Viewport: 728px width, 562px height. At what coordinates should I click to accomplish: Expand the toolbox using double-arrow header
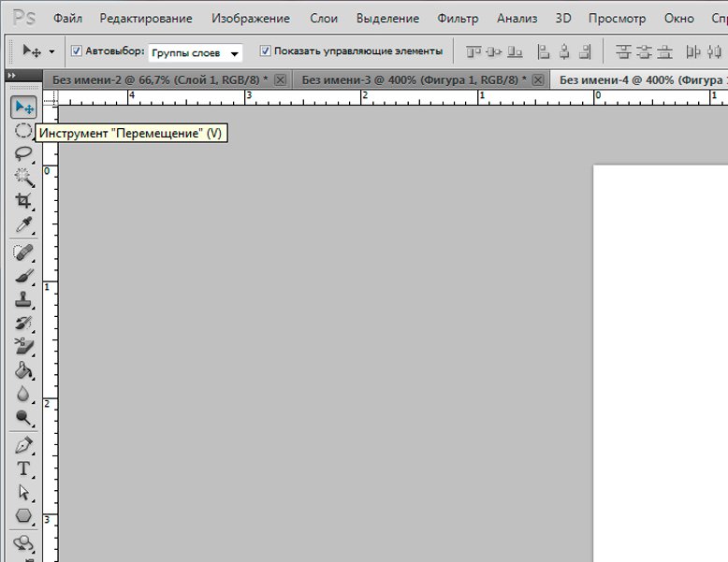(x=11, y=76)
